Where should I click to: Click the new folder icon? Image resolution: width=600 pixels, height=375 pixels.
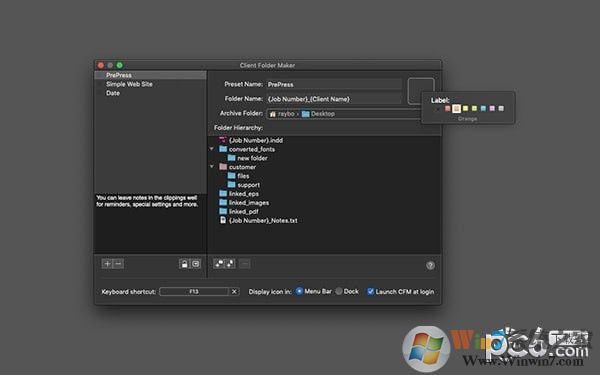(x=232, y=158)
